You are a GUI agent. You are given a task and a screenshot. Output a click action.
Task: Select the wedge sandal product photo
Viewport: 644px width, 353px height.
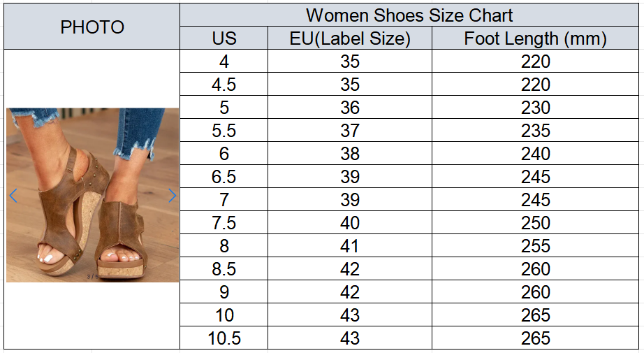[x=92, y=195]
